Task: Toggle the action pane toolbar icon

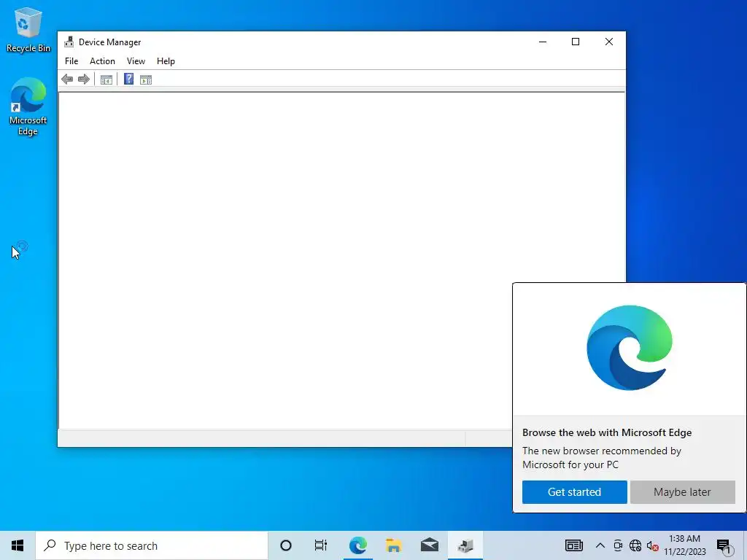Action: (146, 79)
